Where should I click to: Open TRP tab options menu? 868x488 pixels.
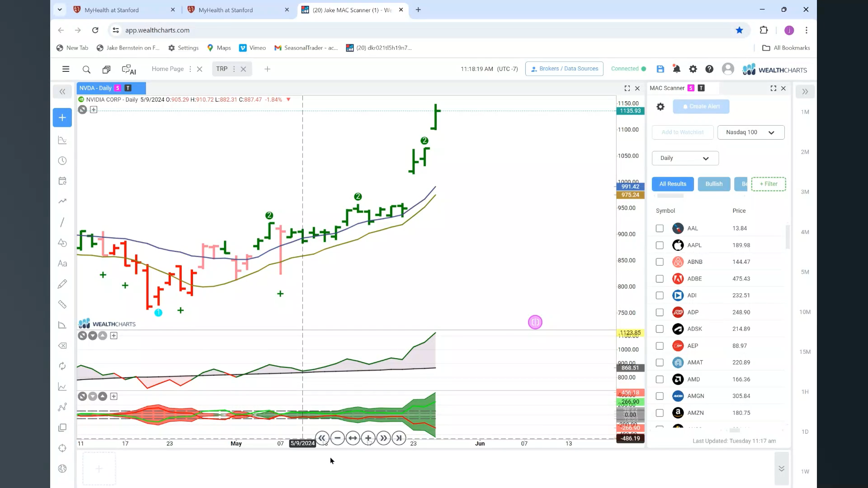(234, 69)
